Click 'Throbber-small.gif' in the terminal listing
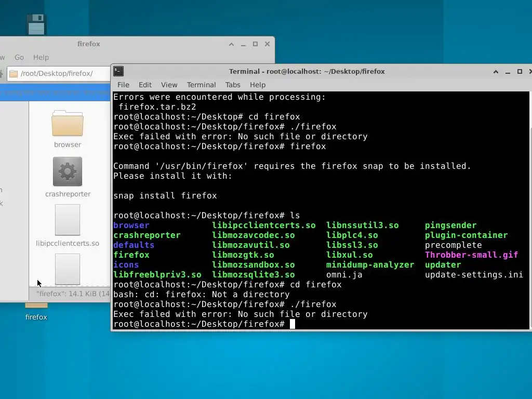The image size is (532, 399). (472, 255)
